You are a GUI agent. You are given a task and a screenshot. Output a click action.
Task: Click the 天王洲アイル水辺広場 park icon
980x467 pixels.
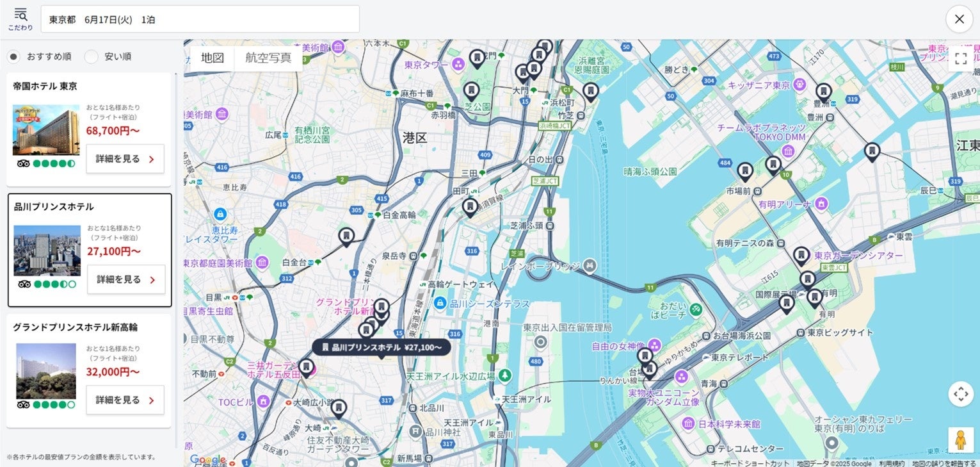[506, 375]
